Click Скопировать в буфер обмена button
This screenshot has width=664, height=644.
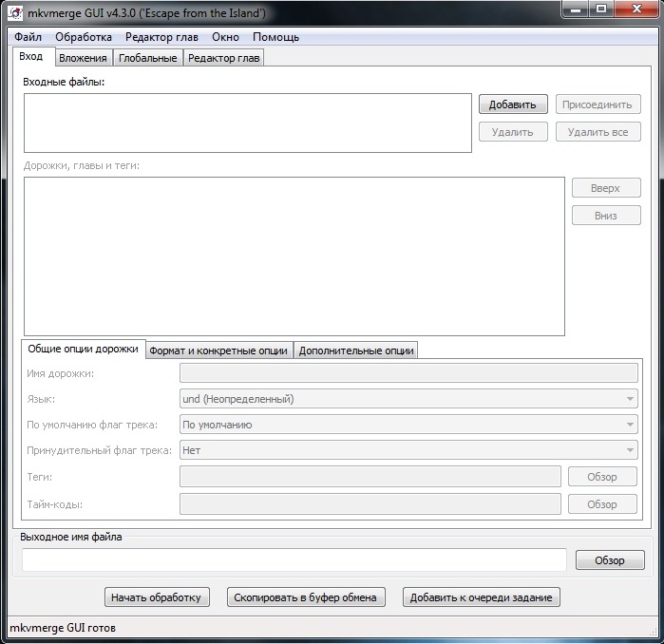point(306,597)
